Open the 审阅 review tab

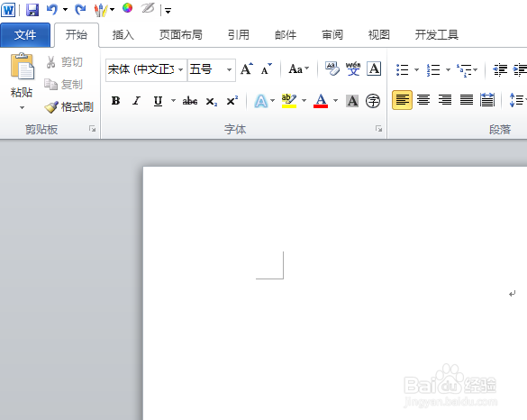tap(332, 34)
